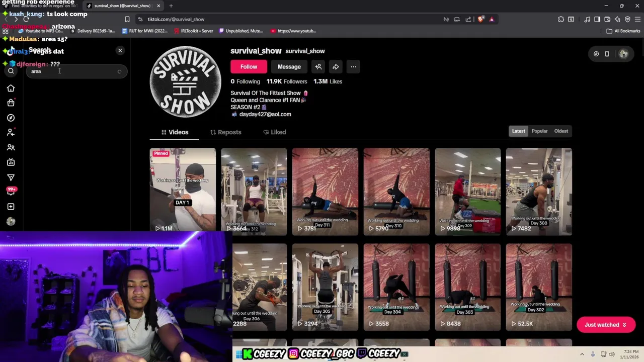Sort videos by Oldest

click(x=561, y=131)
